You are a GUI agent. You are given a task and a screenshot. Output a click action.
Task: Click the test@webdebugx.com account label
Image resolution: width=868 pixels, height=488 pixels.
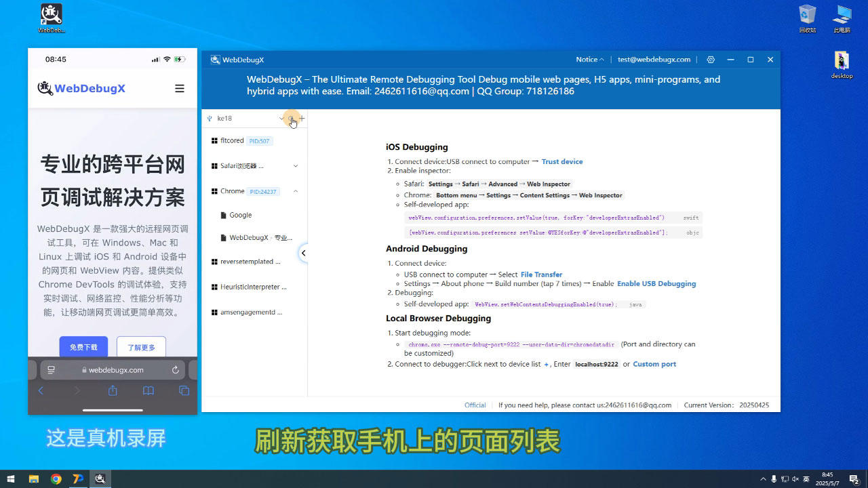tap(654, 60)
